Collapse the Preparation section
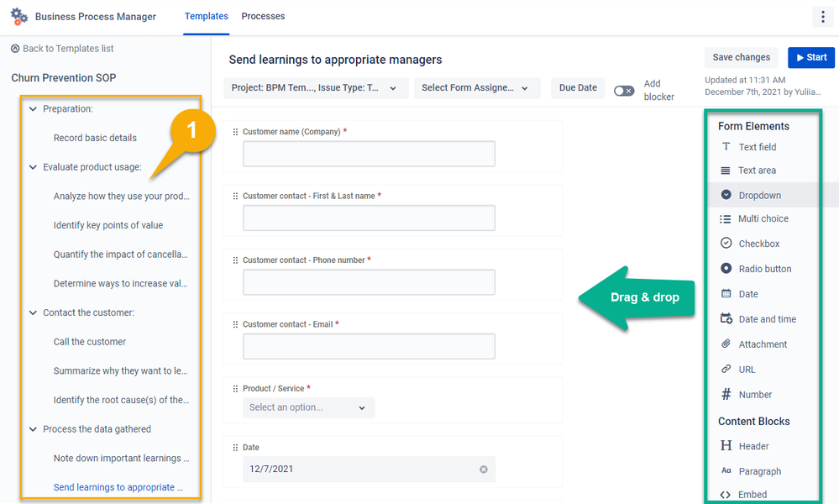The width and height of the screenshot is (839, 504). pos(33,108)
